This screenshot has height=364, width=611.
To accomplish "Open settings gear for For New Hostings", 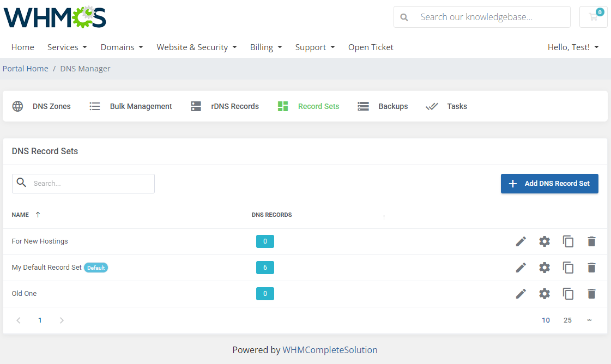I will [x=545, y=241].
